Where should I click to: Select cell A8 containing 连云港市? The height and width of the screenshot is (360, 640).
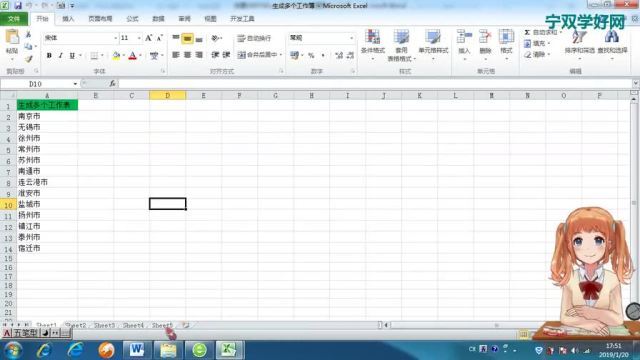tap(47, 182)
